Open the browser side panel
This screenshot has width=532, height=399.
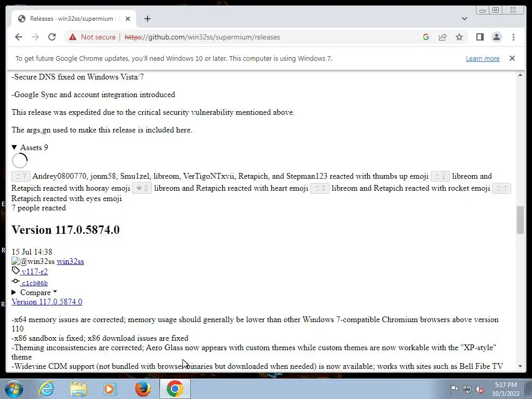point(480,37)
